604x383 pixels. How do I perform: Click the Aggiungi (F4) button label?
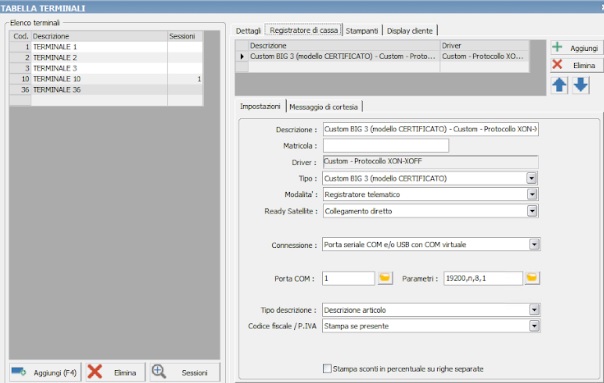(x=55, y=373)
